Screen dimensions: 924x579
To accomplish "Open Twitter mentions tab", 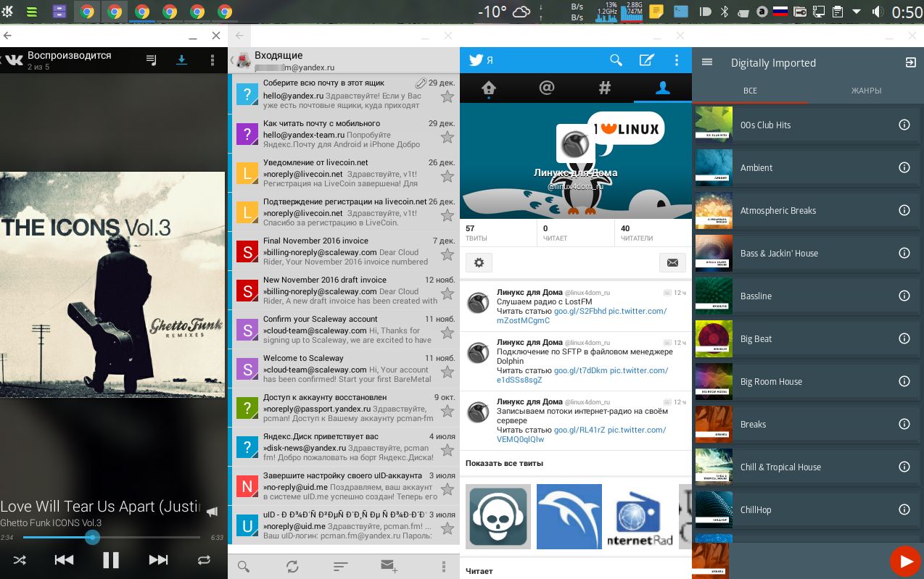I will tap(547, 88).
